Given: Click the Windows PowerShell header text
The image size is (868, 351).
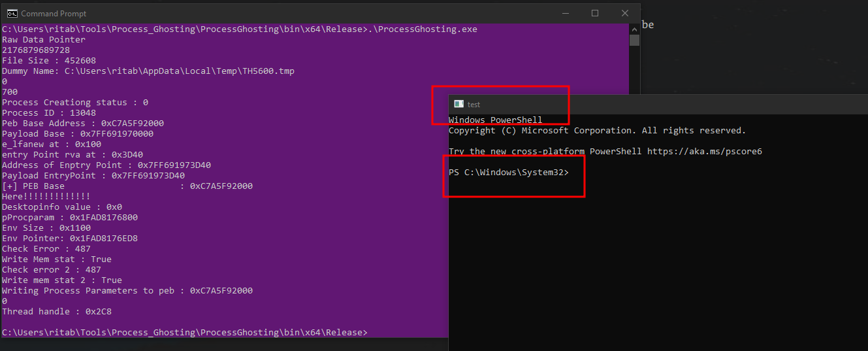Looking at the screenshot, I should click(x=495, y=120).
